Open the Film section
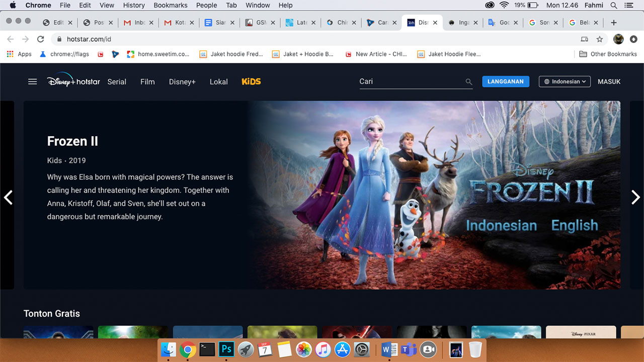 coord(147,81)
